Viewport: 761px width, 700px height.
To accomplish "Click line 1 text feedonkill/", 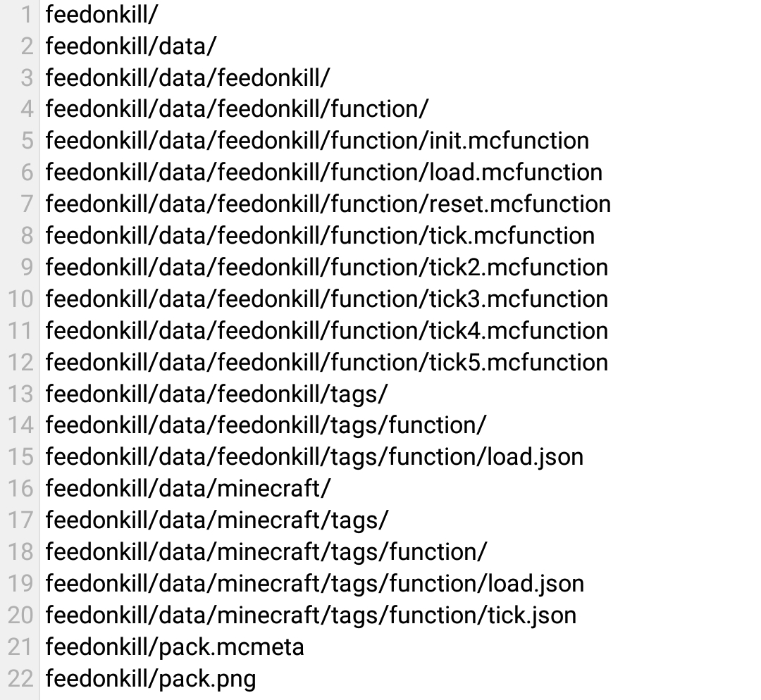I will [x=101, y=15].
